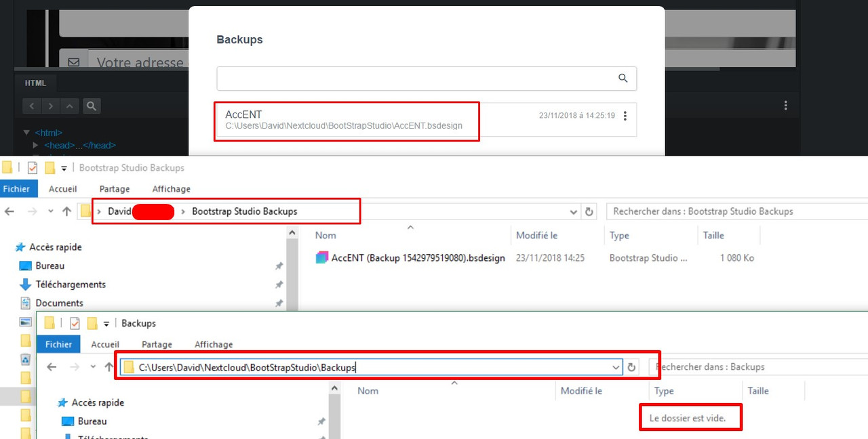This screenshot has height=439, width=868.
Task: Expand the <head> node in HTML tree
Action: tap(36, 145)
